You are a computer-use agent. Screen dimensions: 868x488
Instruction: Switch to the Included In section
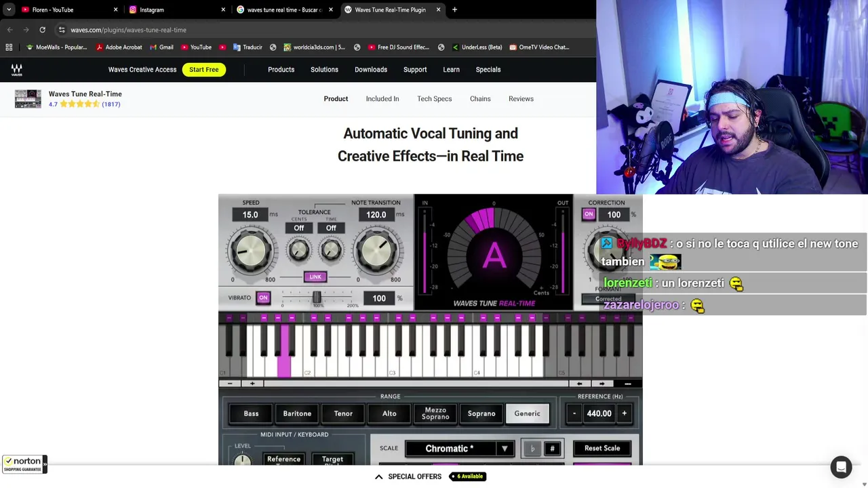[382, 99]
